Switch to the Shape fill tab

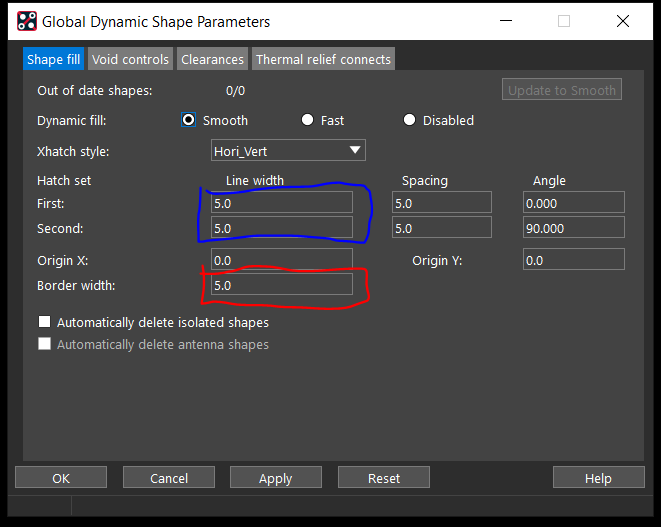coord(54,59)
